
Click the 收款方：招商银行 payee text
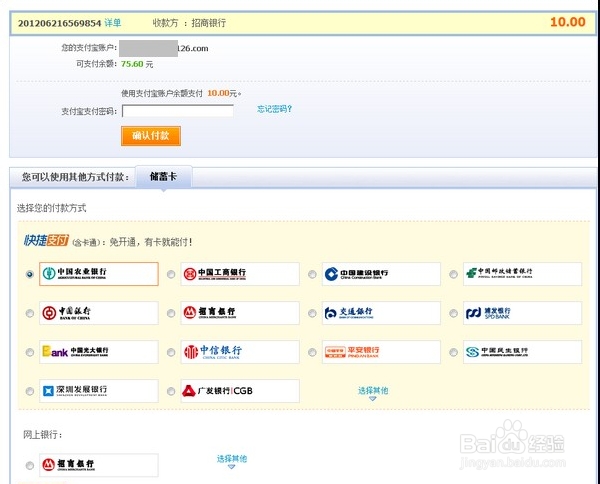[x=189, y=23]
